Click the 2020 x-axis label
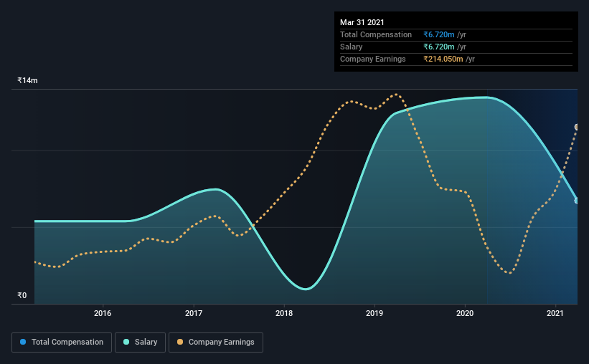 click(465, 313)
